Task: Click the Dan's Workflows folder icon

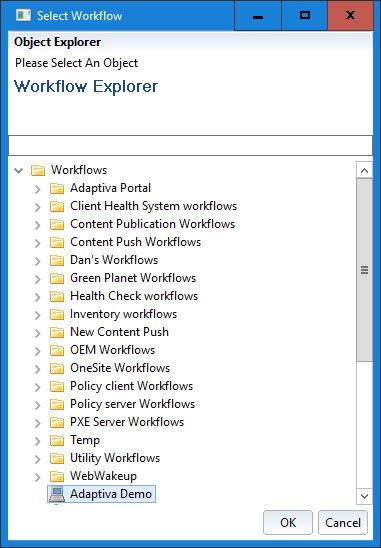Action: click(57, 260)
